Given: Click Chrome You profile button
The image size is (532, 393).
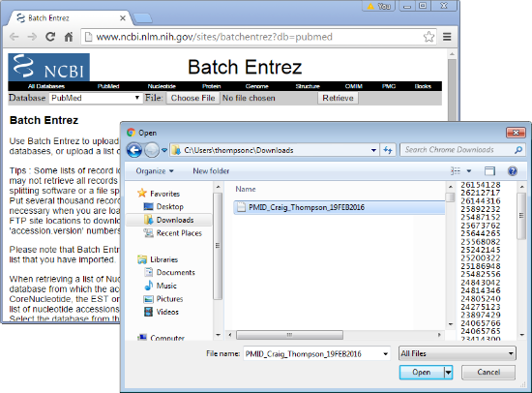Looking at the screenshot, I should click(x=378, y=6).
